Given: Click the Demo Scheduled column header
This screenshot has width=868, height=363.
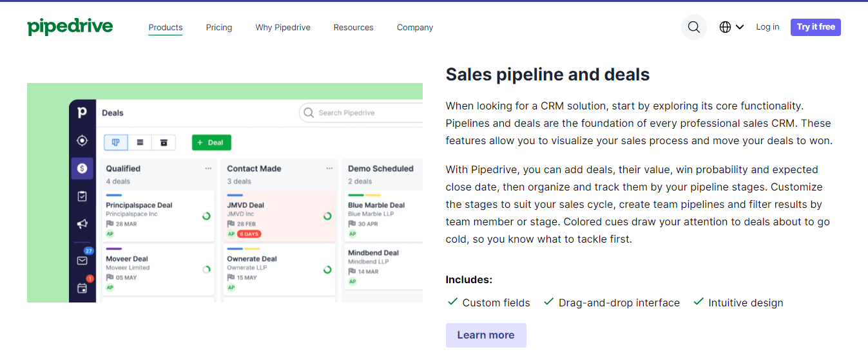Looking at the screenshot, I should coord(381,169).
